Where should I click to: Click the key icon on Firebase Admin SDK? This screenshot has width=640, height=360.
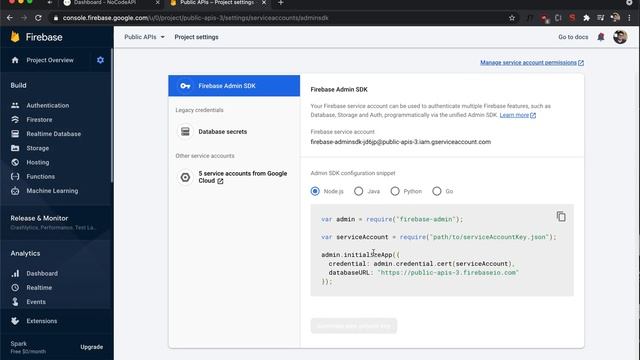185,86
